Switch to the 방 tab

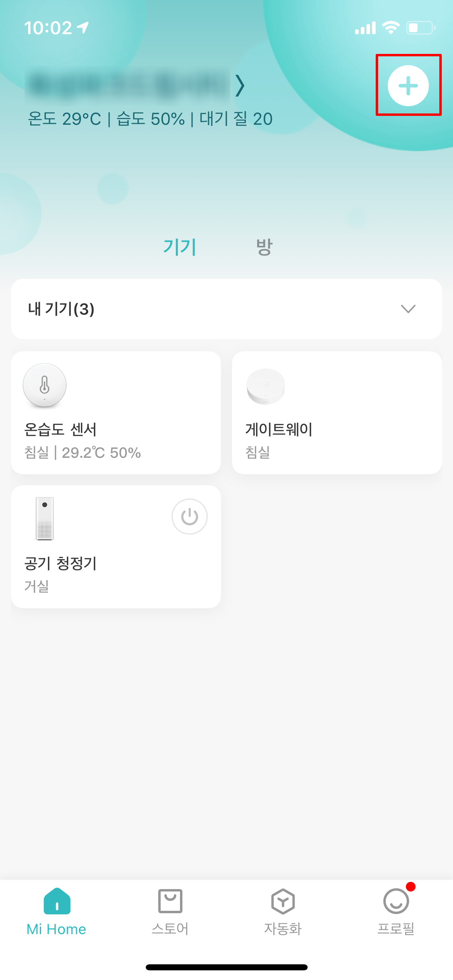[265, 247]
